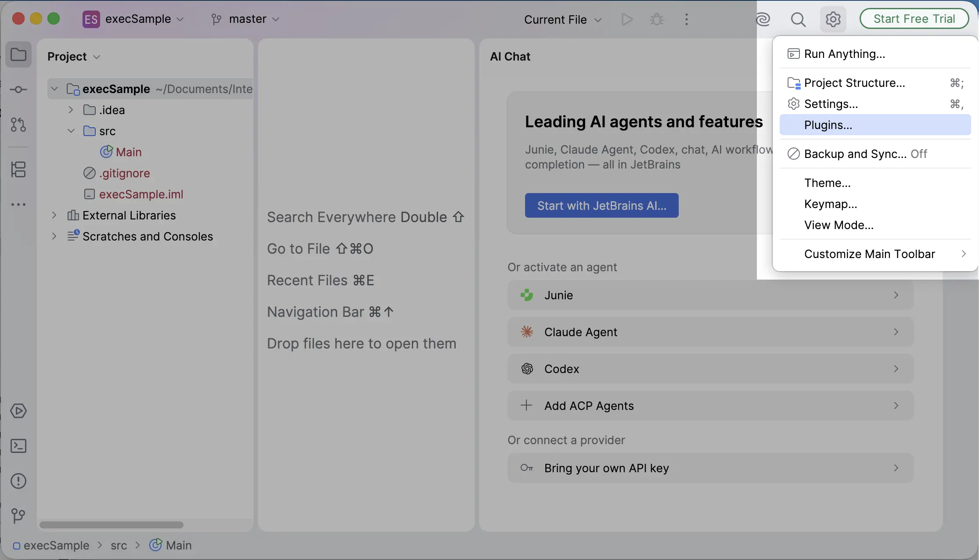Image resolution: width=979 pixels, height=560 pixels.
Task: Open the Commit tool window icon
Action: pos(18,90)
